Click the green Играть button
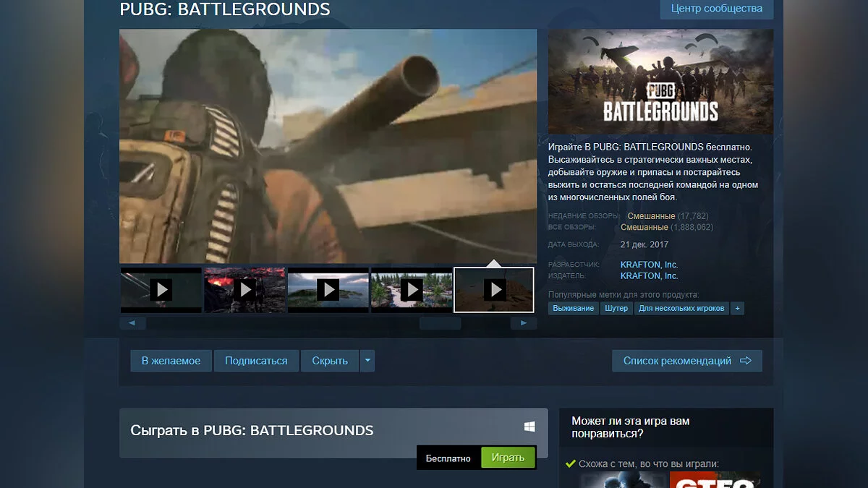 click(508, 458)
